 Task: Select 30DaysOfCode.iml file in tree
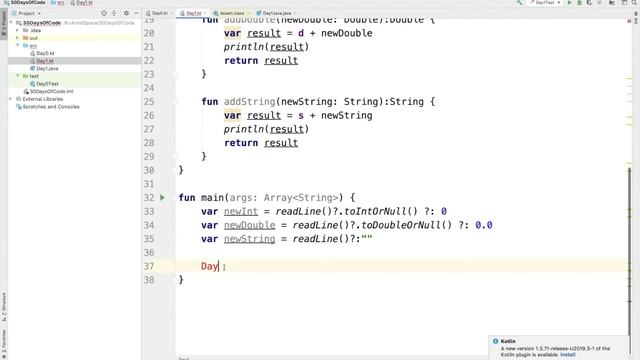tap(48, 91)
